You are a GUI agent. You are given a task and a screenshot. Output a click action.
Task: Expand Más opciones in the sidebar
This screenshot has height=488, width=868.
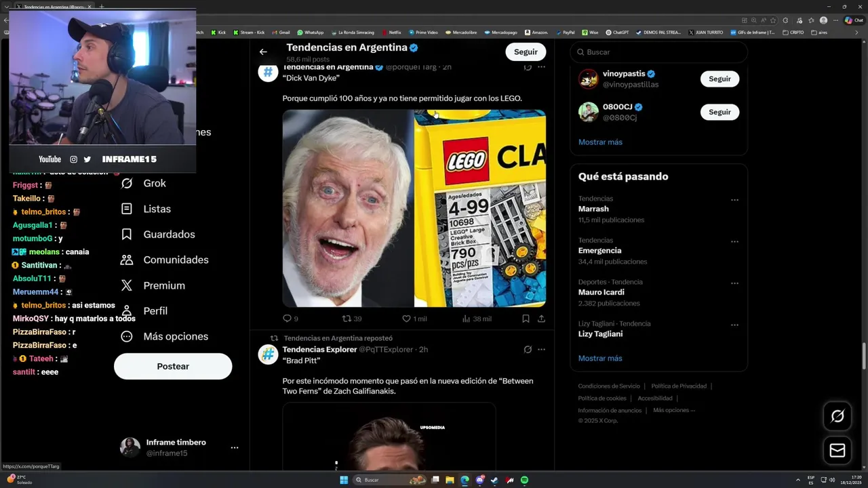coord(164,336)
